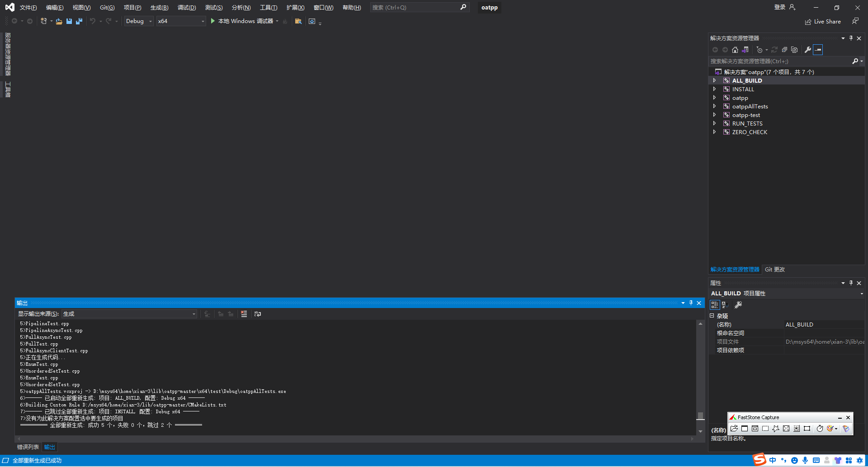The width and height of the screenshot is (868, 467).
Task: Open Properties wrench in Solution Explorer toolbar
Action: pos(808,50)
